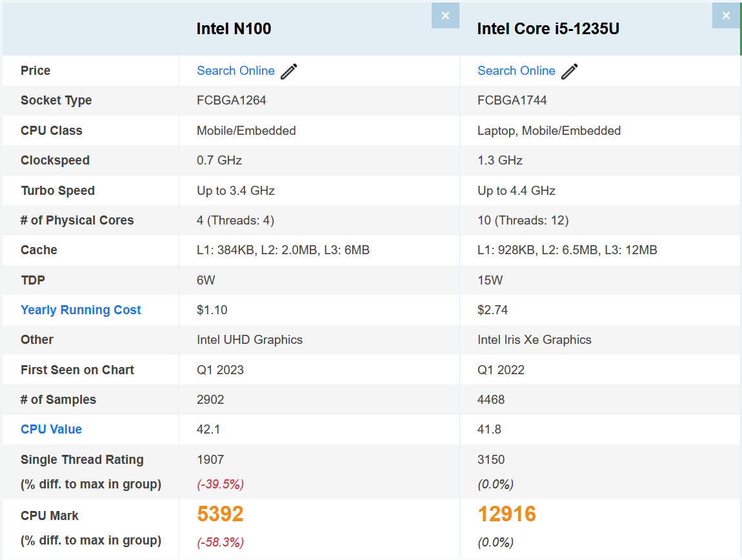The height and width of the screenshot is (560, 742).
Task: Select Intel UHD Graphics text
Action: tap(250, 340)
